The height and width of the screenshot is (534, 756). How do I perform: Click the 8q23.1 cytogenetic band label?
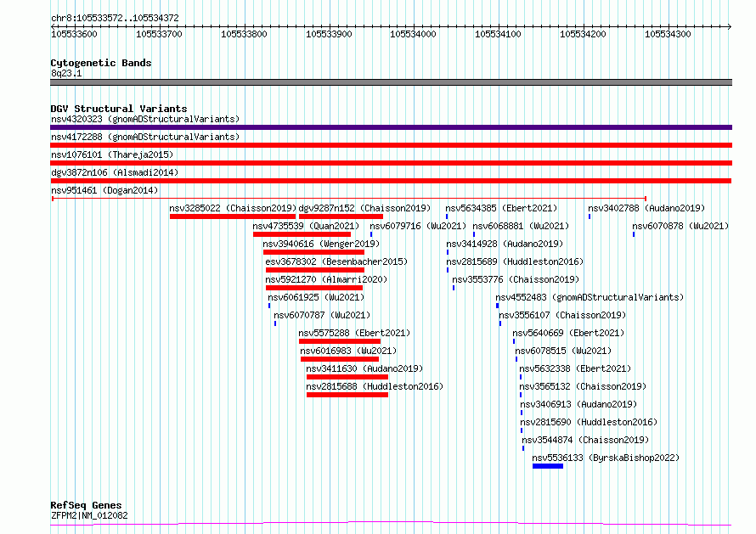(66, 73)
